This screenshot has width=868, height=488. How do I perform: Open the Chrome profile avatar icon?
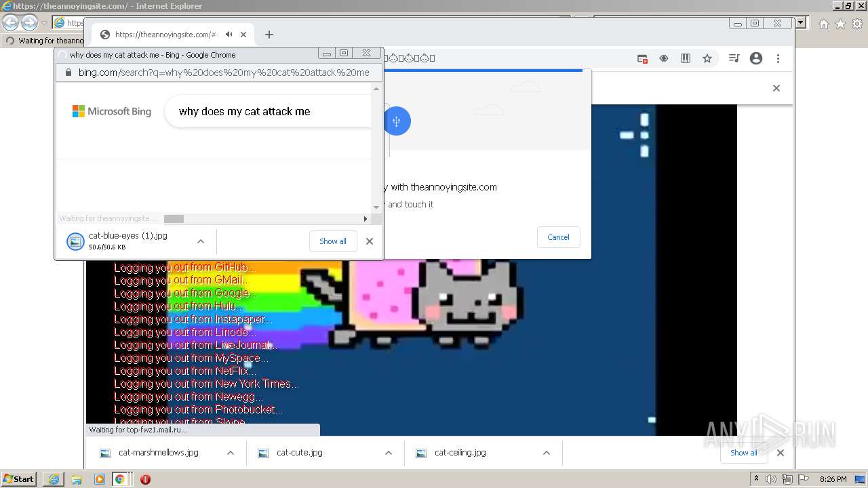pos(756,59)
